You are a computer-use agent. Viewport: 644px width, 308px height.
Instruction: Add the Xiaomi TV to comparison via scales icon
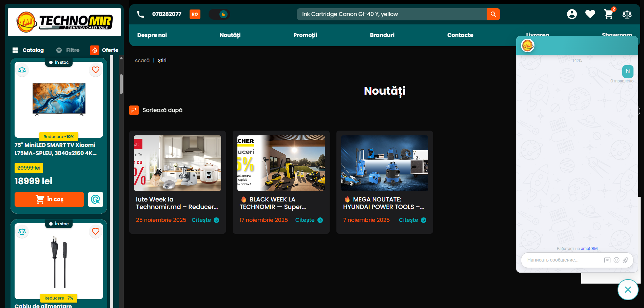(x=22, y=70)
